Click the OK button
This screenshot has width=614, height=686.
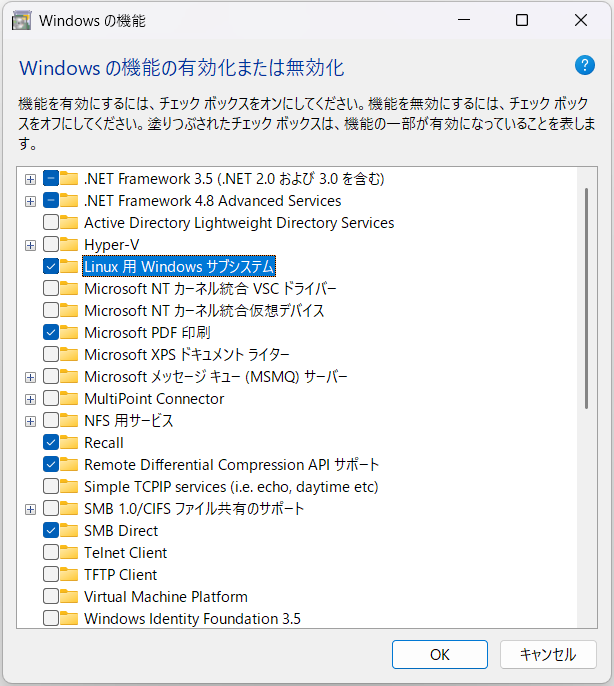click(x=440, y=654)
